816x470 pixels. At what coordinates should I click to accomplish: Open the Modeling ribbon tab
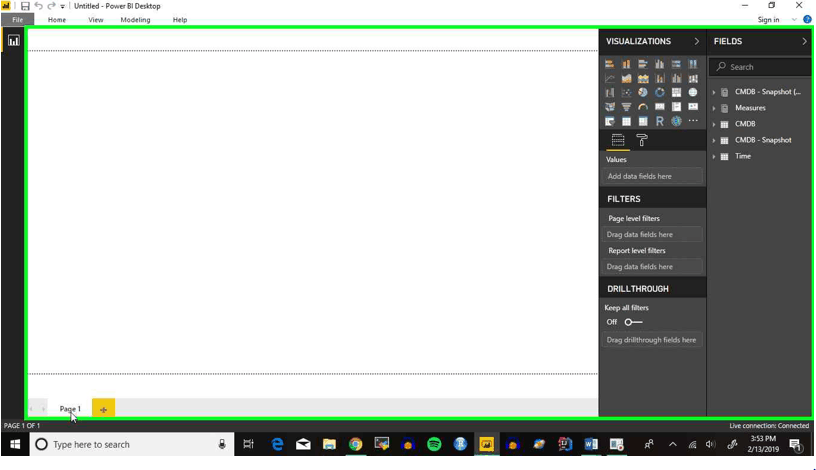(135, 20)
